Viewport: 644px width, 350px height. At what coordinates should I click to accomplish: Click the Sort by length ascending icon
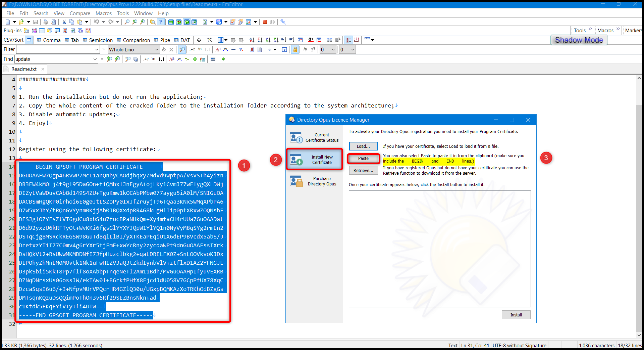pyautogui.click(x=284, y=40)
